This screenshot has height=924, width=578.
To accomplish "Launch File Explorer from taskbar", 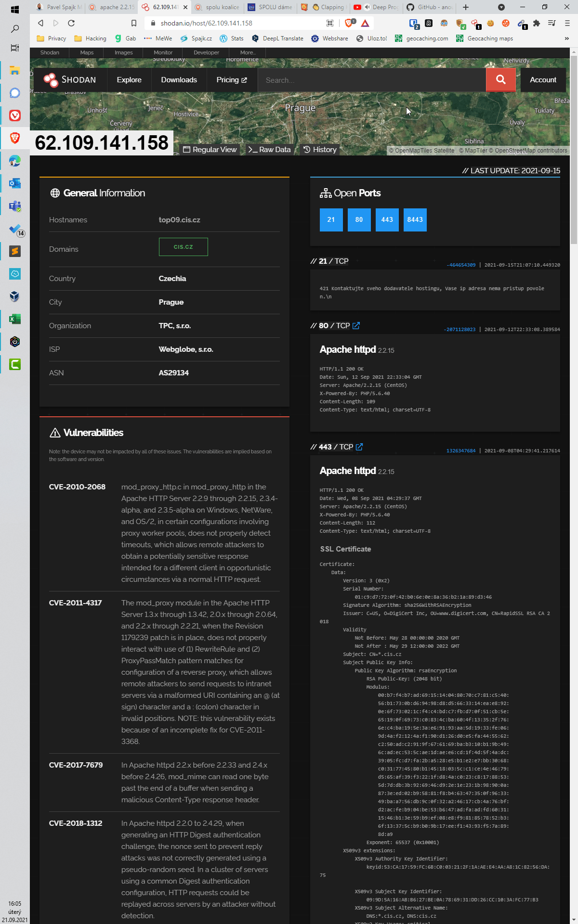I will (x=15, y=71).
